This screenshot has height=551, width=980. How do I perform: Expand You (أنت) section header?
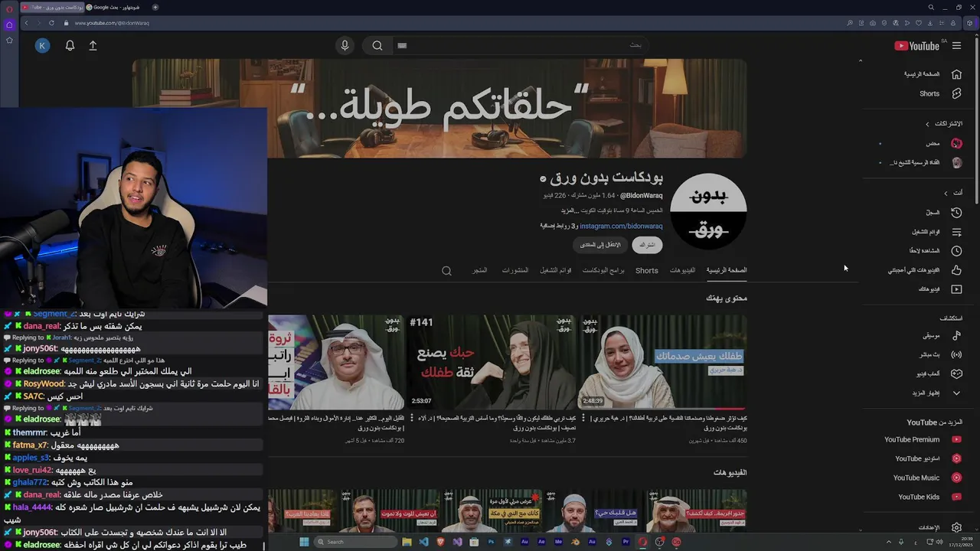[954, 193]
